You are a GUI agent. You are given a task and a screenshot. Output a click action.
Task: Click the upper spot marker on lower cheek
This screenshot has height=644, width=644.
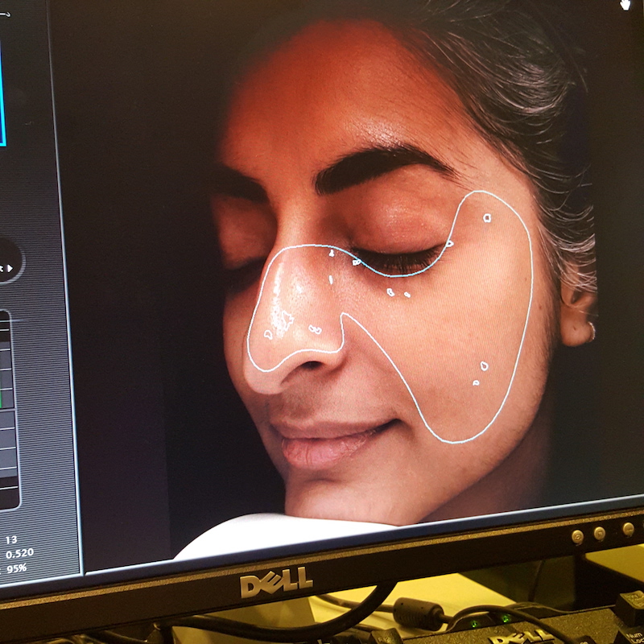[484, 365]
